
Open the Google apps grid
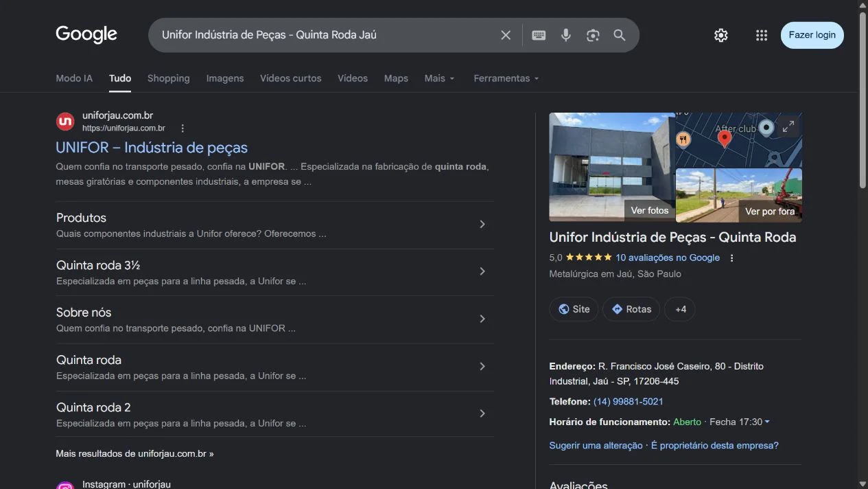(761, 35)
